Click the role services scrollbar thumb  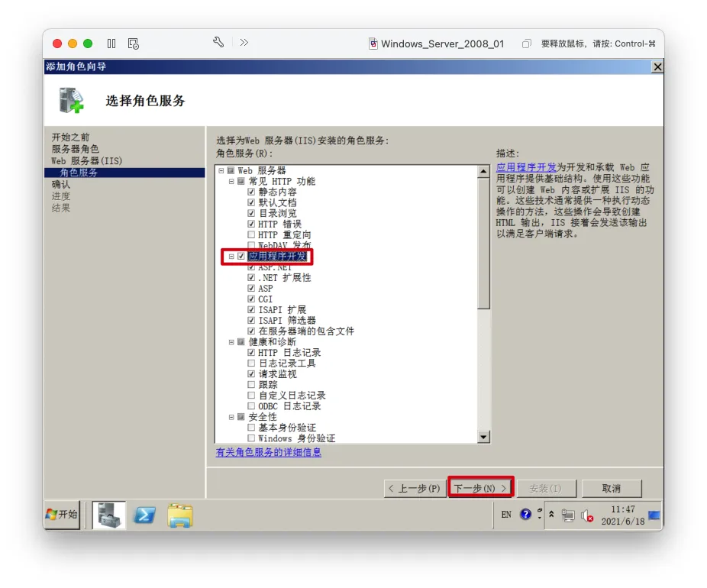click(483, 244)
